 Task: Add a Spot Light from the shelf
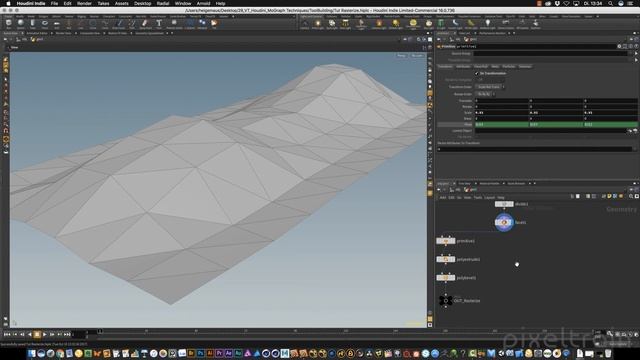(x=332, y=24)
